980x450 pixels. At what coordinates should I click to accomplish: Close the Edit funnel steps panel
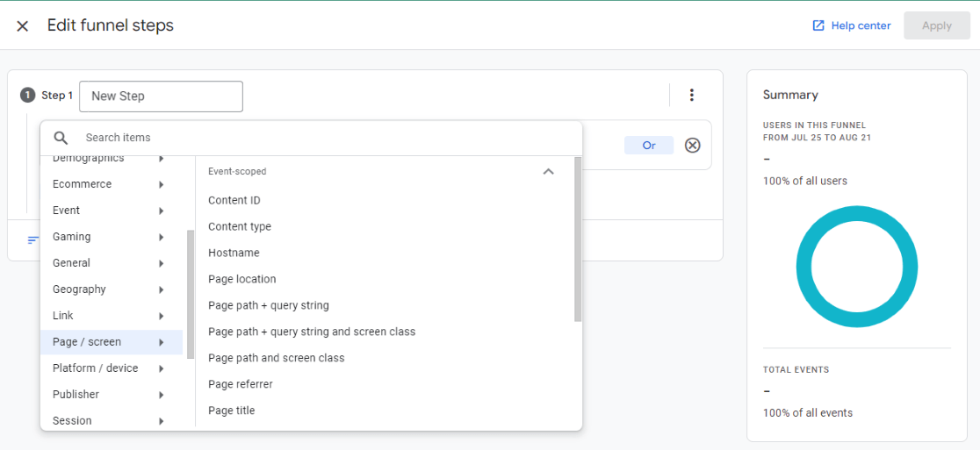(23, 26)
